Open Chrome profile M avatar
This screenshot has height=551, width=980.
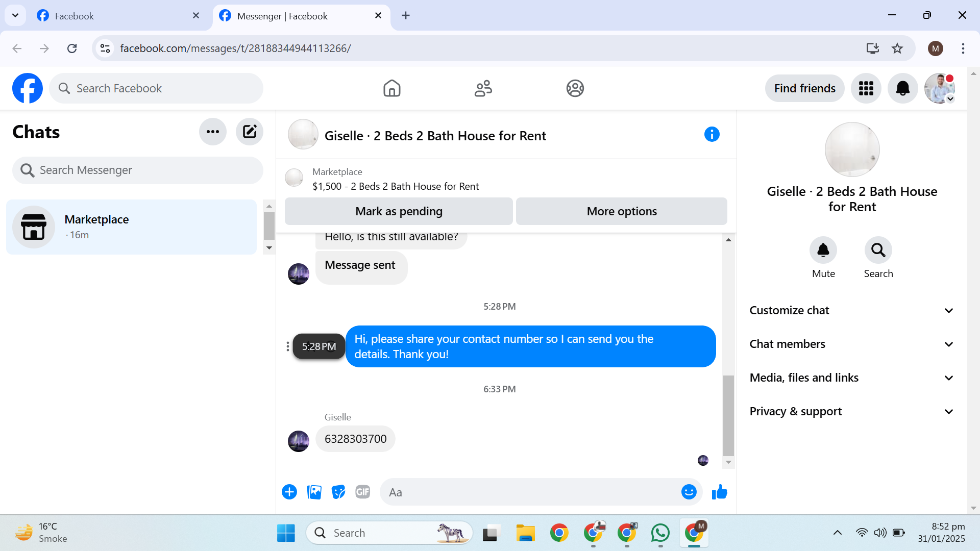[936, 48]
